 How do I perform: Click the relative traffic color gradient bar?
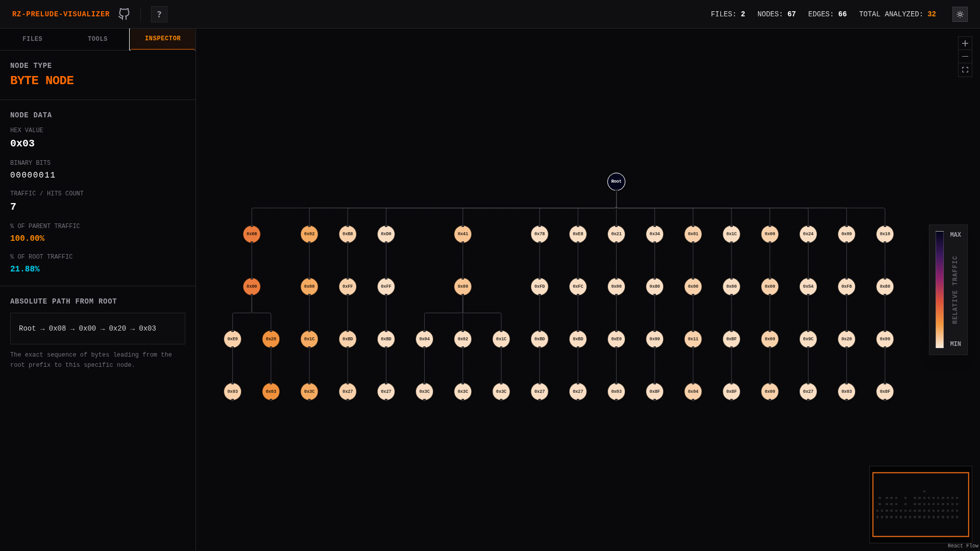[x=940, y=289]
